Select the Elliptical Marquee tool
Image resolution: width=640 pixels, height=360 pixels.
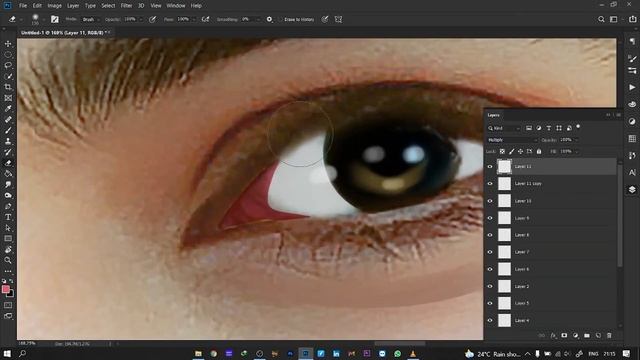coord(8,55)
